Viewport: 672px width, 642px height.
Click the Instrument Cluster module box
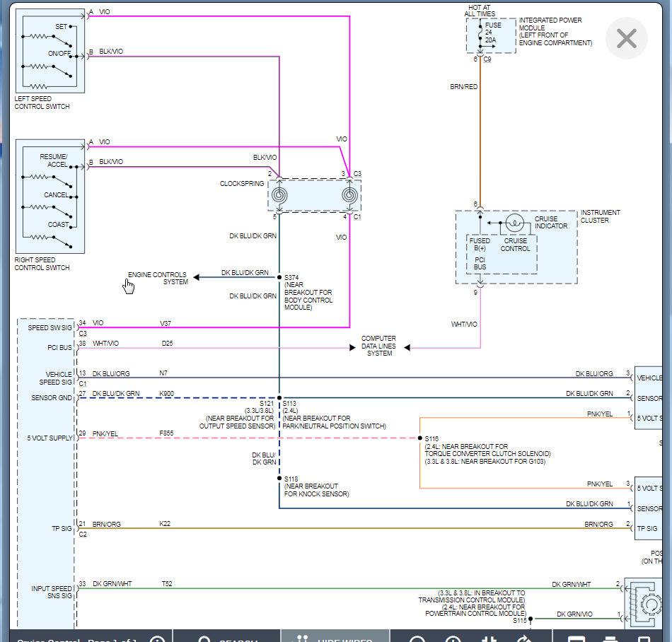click(x=516, y=247)
